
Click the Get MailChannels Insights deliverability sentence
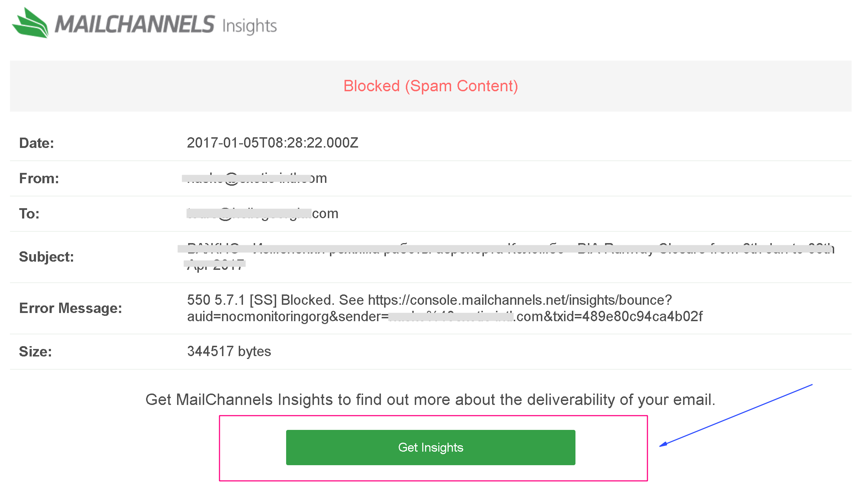(x=430, y=400)
